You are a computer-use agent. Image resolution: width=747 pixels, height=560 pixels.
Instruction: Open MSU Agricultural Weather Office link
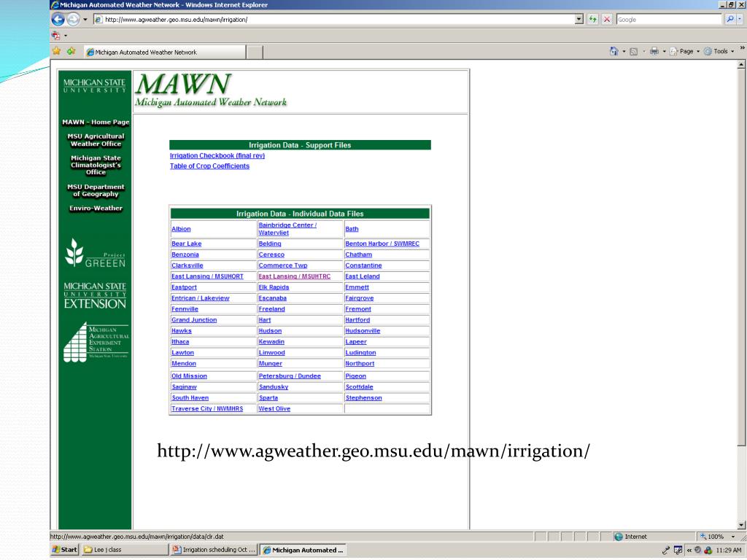pos(96,140)
